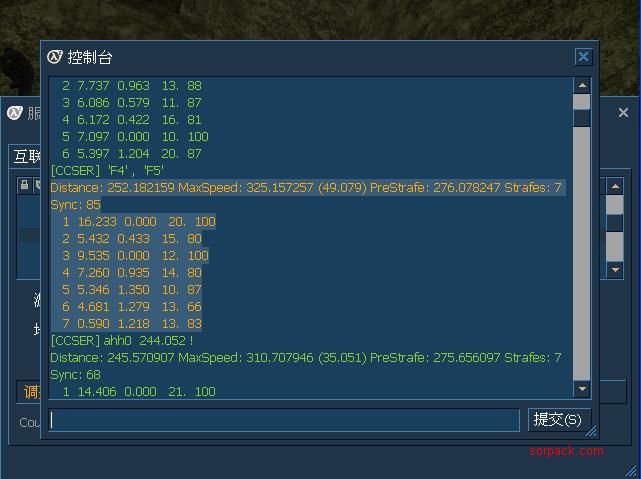
Task: Click the lock icon column header
Action: click(24, 185)
